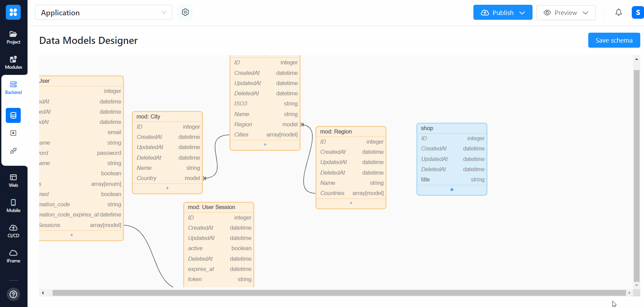The height and width of the screenshot is (307, 644).
Task: Open the settings gear next to Application
Action: click(x=185, y=12)
